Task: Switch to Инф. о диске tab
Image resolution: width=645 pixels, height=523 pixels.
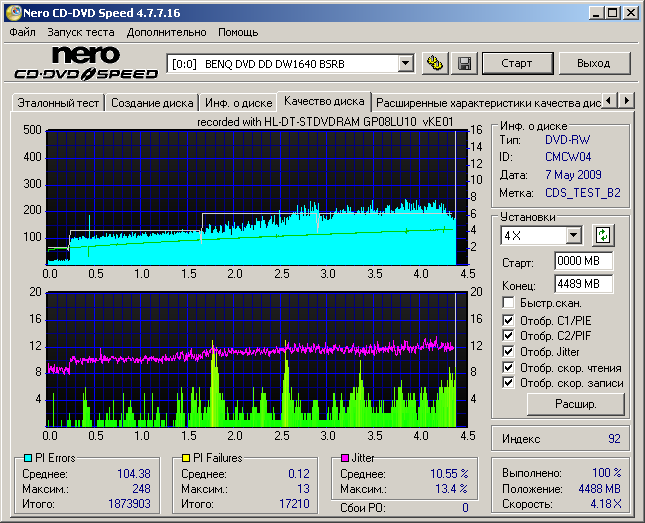Action: click(239, 103)
